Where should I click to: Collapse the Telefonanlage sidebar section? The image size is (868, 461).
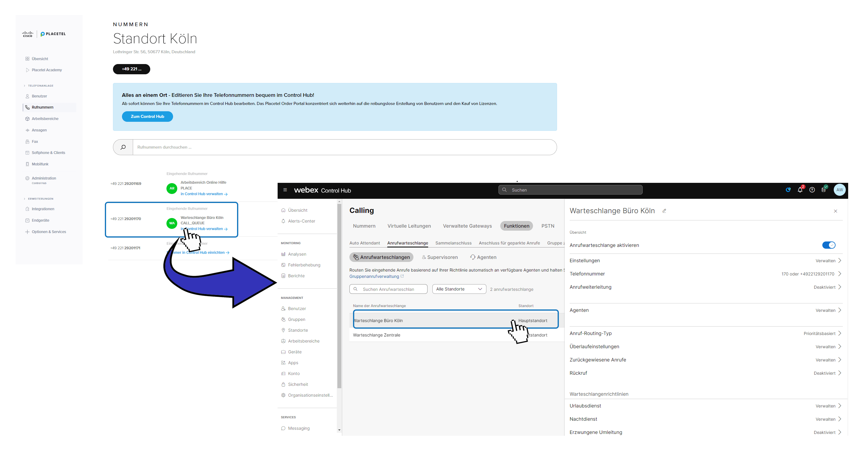(x=24, y=86)
